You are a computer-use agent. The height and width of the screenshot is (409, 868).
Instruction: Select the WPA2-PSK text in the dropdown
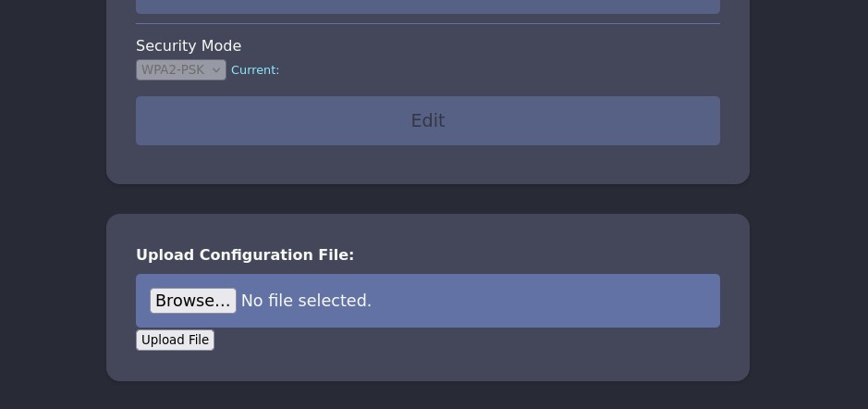pos(173,69)
